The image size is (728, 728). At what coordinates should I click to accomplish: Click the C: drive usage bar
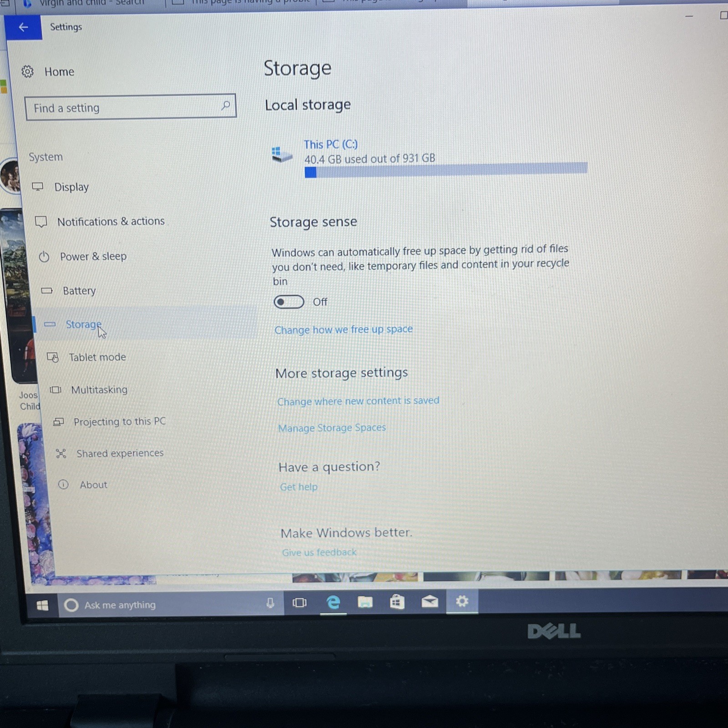click(446, 171)
